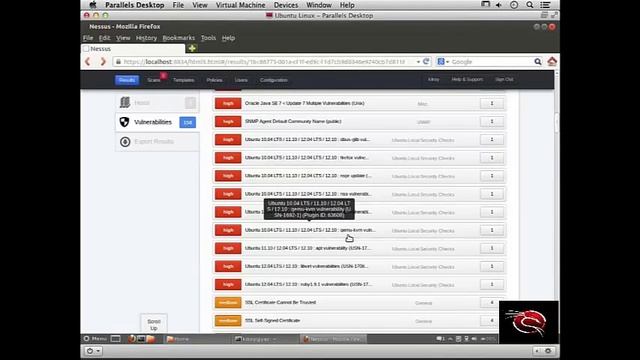Viewport: 640px width, 360px height.
Task: Open Oracle Java SE 7 vulnerability row
Action: click(x=359, y=103)
